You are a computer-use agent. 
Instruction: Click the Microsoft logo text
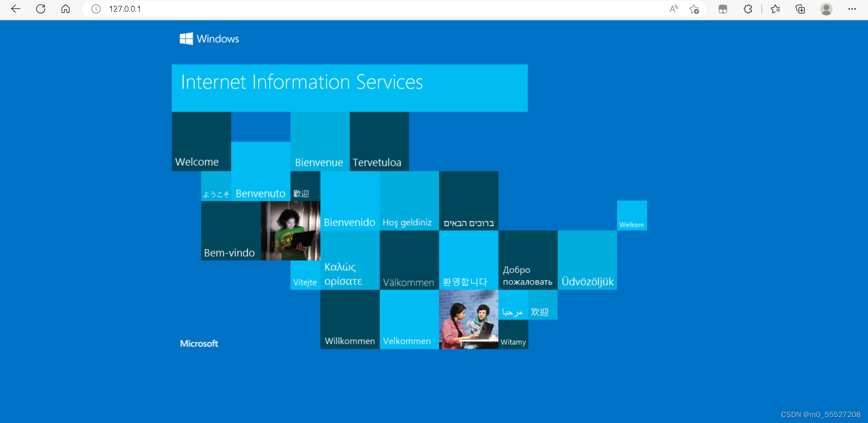click(x=199, y=343)
